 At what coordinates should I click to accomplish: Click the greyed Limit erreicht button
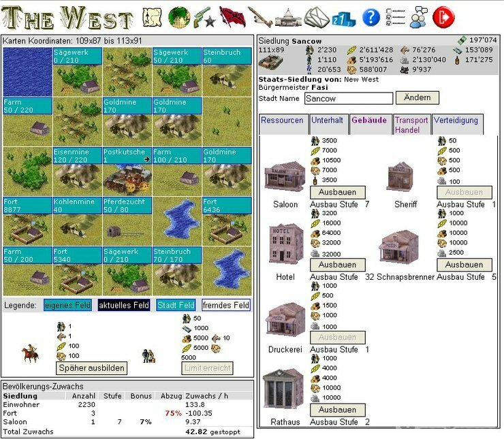click(x=207, y=368)
